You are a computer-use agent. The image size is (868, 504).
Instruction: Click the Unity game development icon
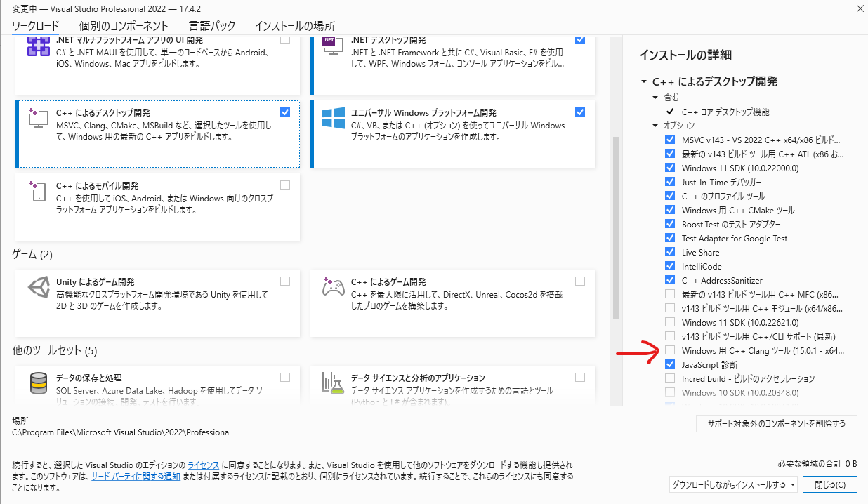pos(39,288)
